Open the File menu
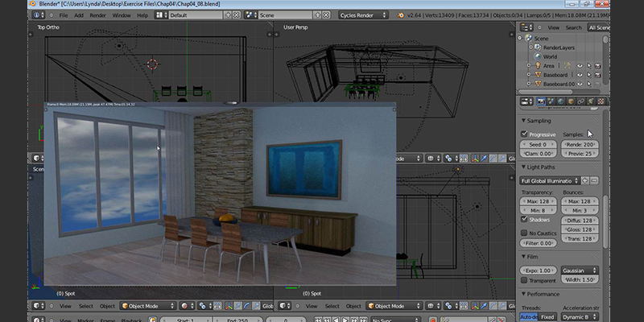The image size is (644, 322). click(x=64, y=15)
